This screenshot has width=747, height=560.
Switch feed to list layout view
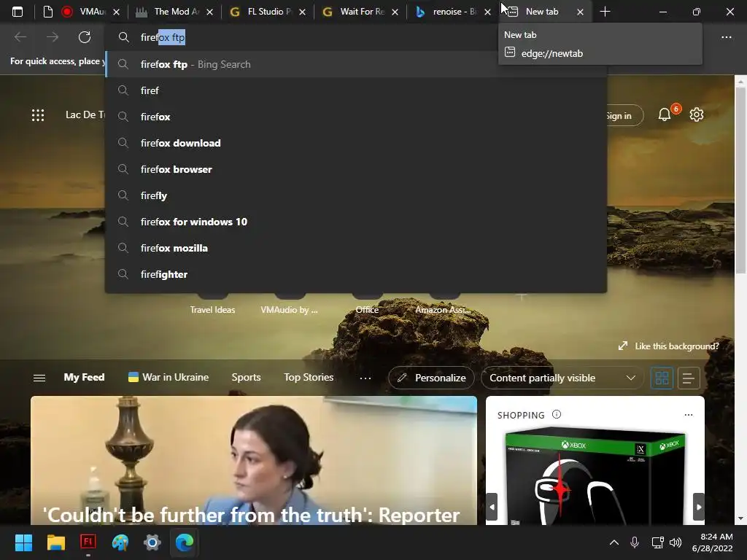point(689,378)
